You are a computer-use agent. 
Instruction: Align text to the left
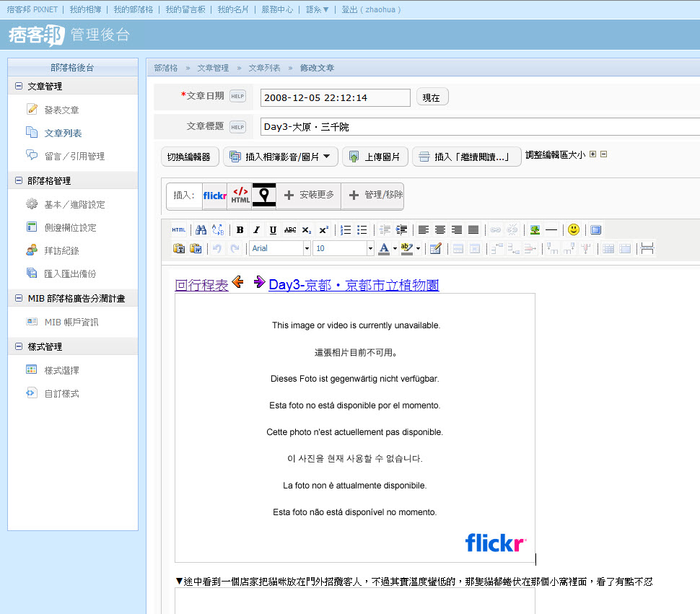click(x=423, y=230)
